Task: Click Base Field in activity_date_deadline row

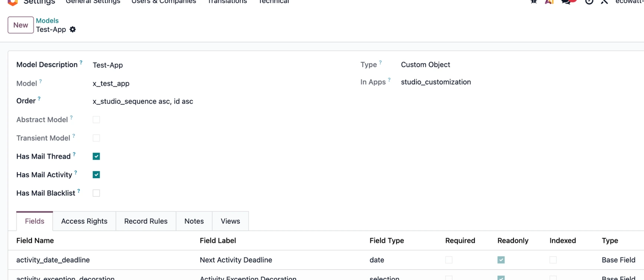Action: click(x=618, y=260)
